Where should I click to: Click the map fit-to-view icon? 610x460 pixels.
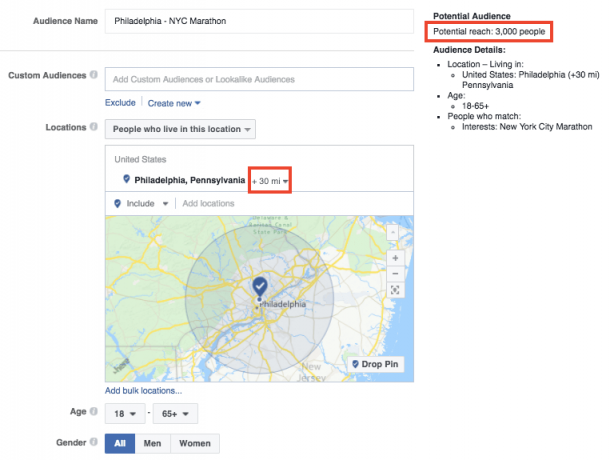tap(396, 290)
